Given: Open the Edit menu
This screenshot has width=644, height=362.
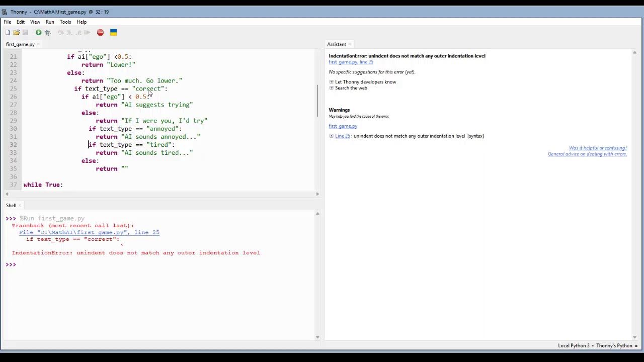Looking at the screenshot, I should 21,22.
